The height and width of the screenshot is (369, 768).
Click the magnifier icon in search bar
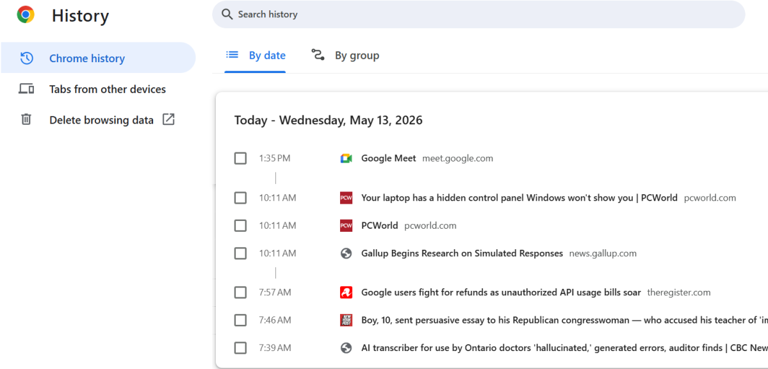pos(227,14)
